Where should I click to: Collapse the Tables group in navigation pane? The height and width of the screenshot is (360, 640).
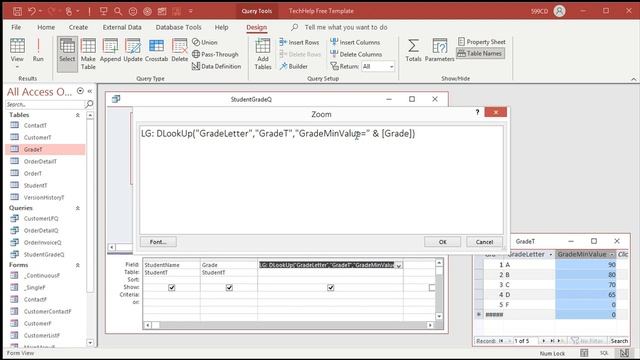click(x=78, y=115)
